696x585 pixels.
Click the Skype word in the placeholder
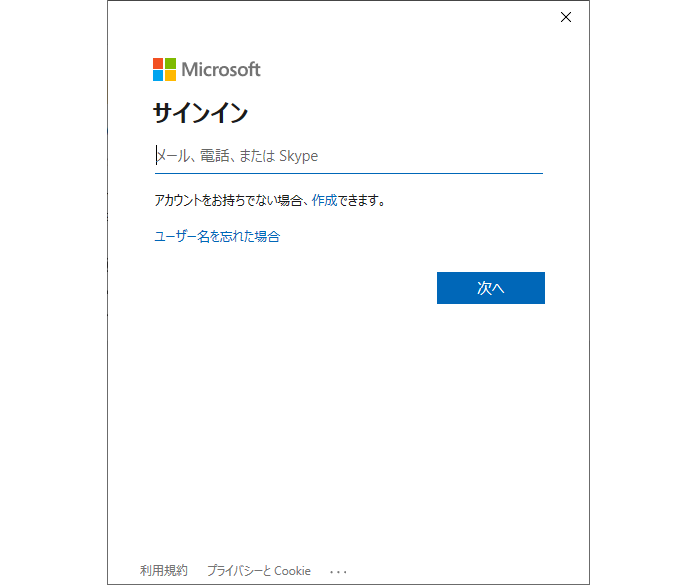pos(298,156)
